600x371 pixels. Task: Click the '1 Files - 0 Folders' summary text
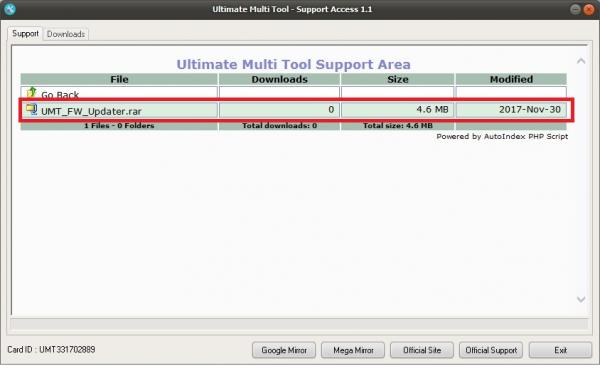pos(119,125)
